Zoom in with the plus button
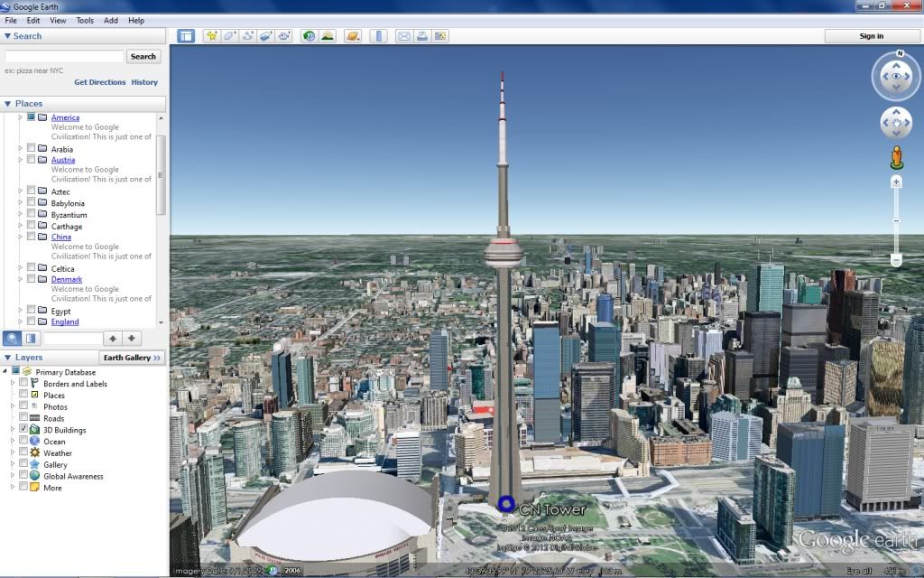The width and height of the screenshot is (924, 578). (x=896, y=182)
